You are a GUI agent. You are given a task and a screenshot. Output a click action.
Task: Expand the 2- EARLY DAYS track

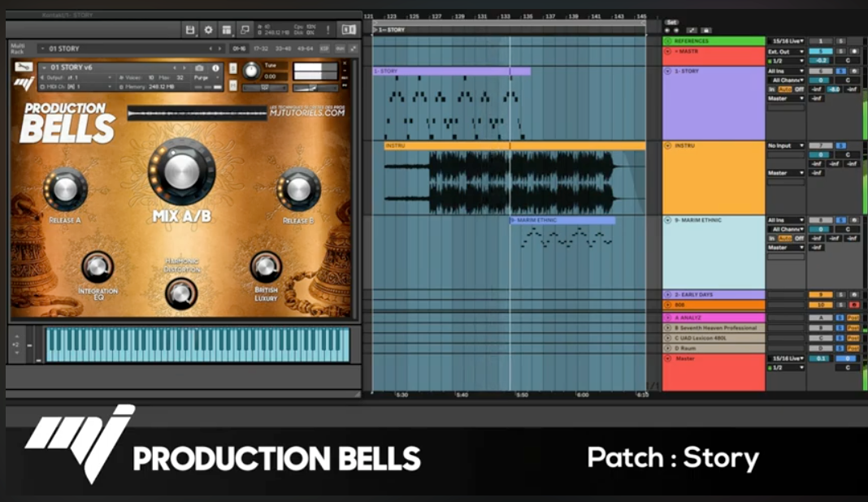tap(668, 294)
